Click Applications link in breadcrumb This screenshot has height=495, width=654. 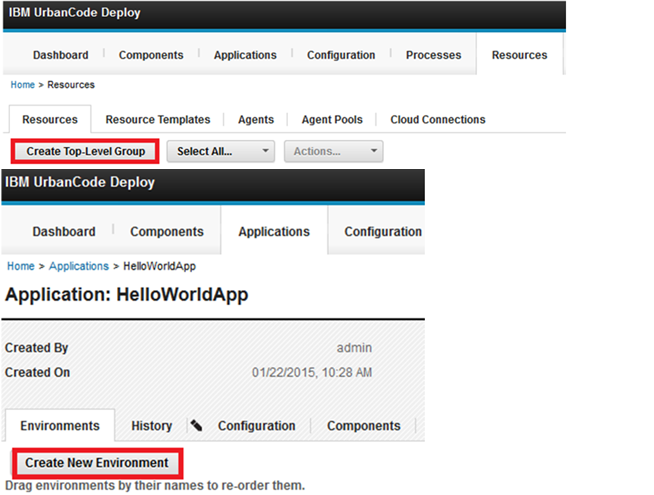click(x=79, y=266)
